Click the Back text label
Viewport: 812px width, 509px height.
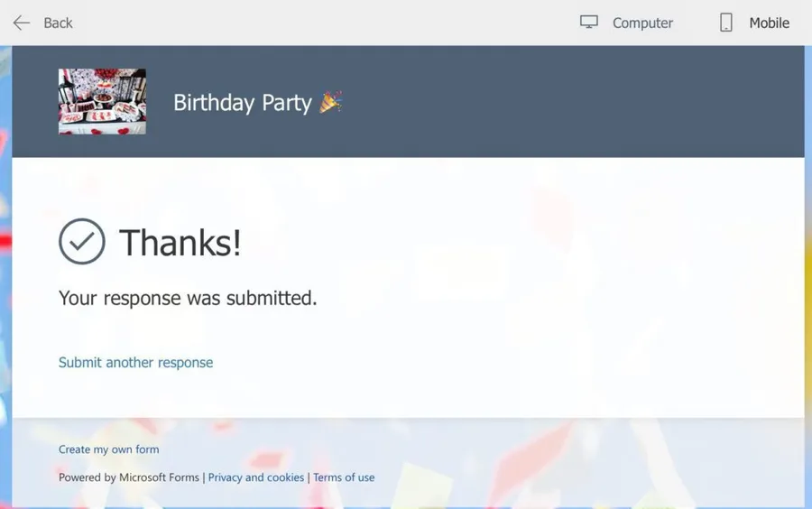click(58, 23)
